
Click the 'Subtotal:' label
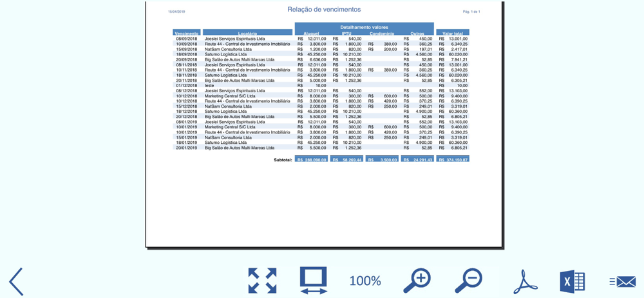(x=283, y=160)
